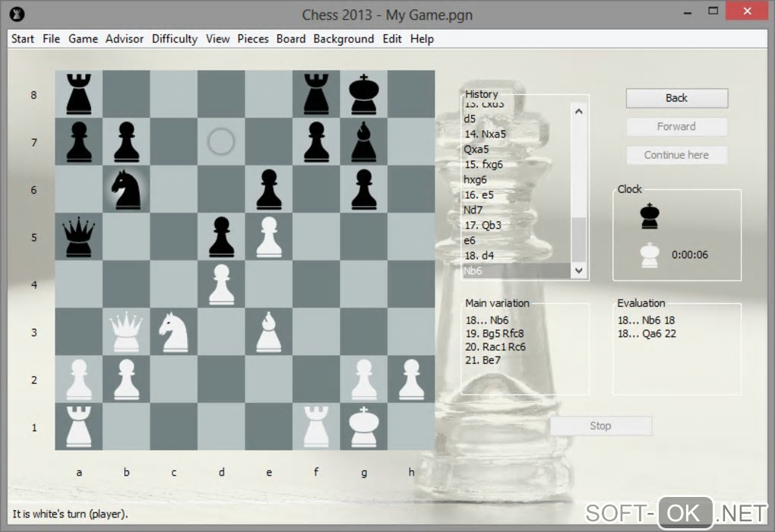Select move 16. e5 in History
The height and width of the screenshot is (532, 775).
517,195
